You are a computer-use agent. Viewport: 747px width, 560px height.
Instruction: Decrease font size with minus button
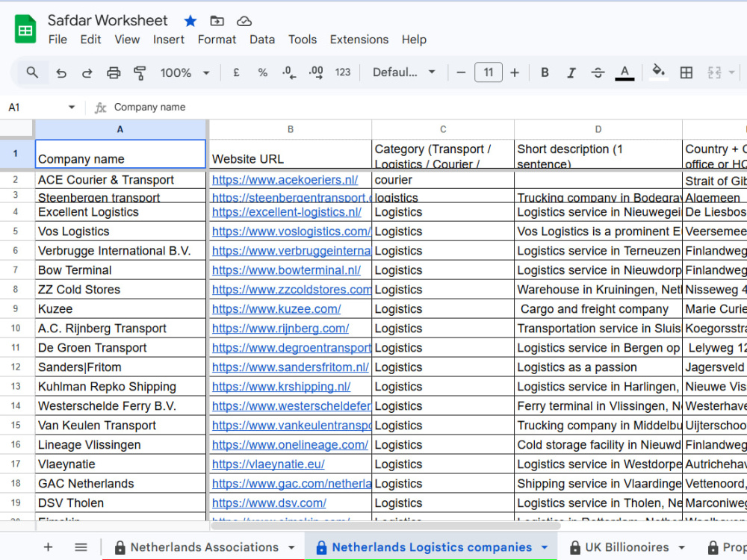click(461, 72)
